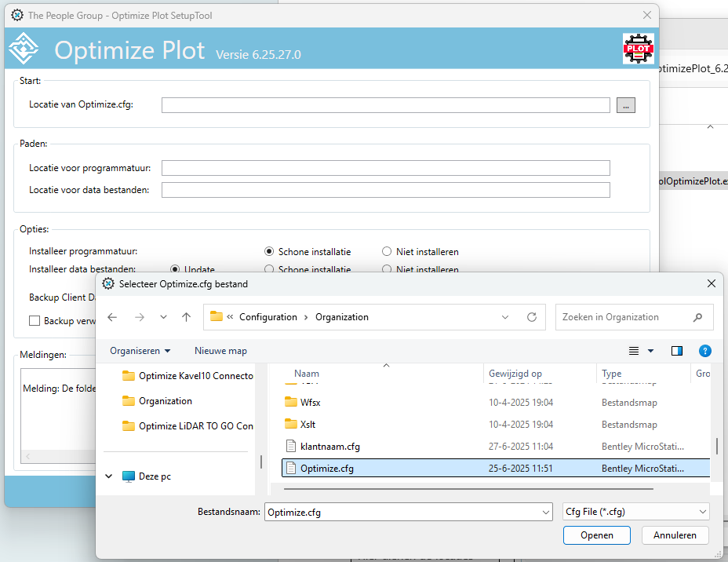Select Schone installatie for programmatuur
Screen dimensions: 728x562
click(x=269, y=251)
